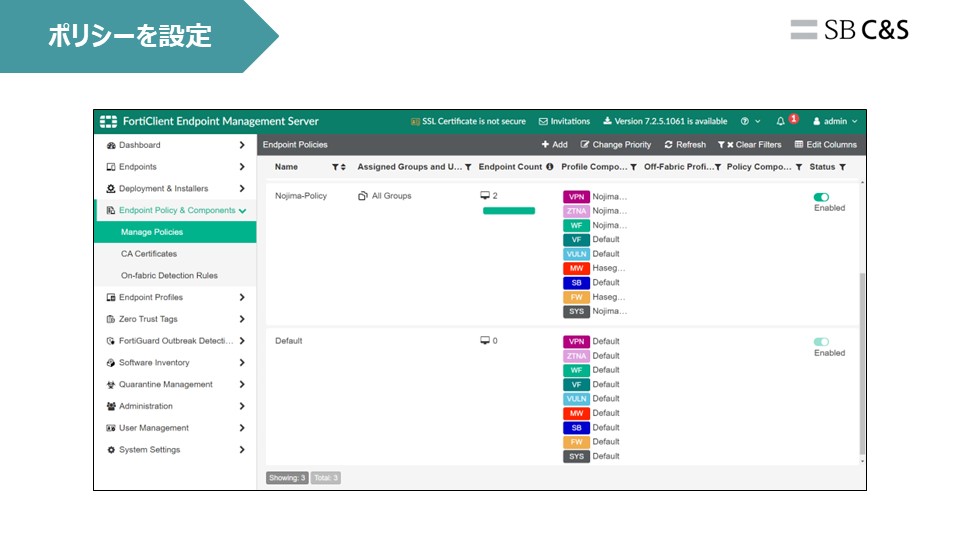
Task: Click the Administration people icon
Action: pos(111,406)
